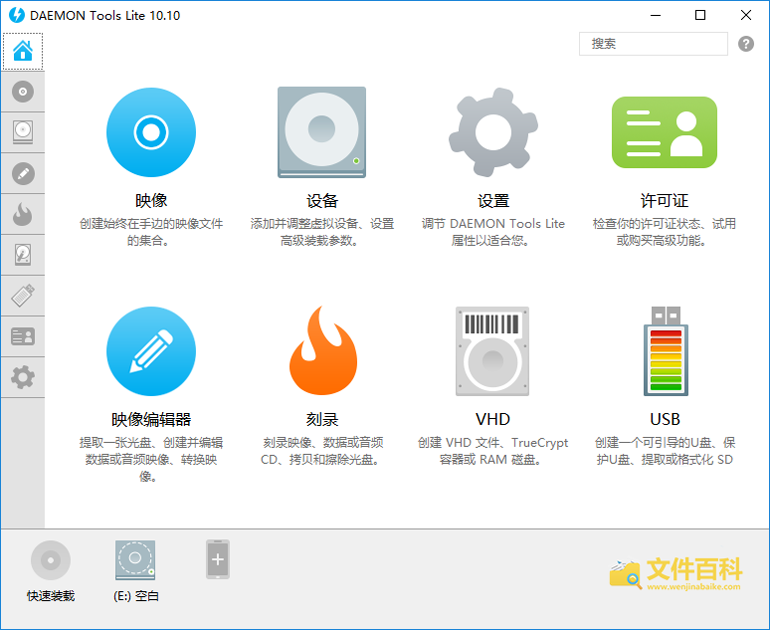The width and height of the screenshot is (770, 630).
Task: Open the 映像编辑器 title link
Action: tap(151, 419)
